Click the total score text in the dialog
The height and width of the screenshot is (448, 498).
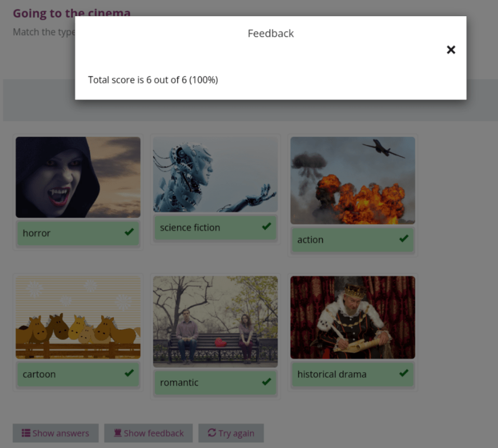click(x=153, y=80)
